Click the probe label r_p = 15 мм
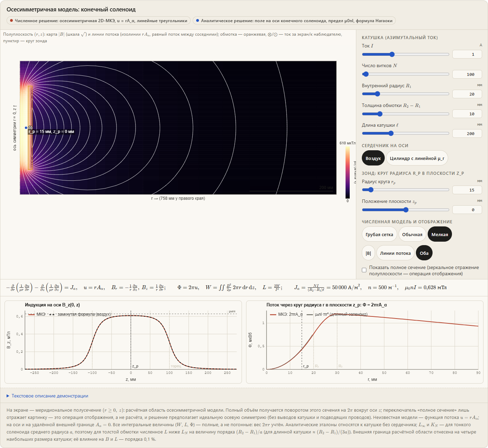 [51, 132]
